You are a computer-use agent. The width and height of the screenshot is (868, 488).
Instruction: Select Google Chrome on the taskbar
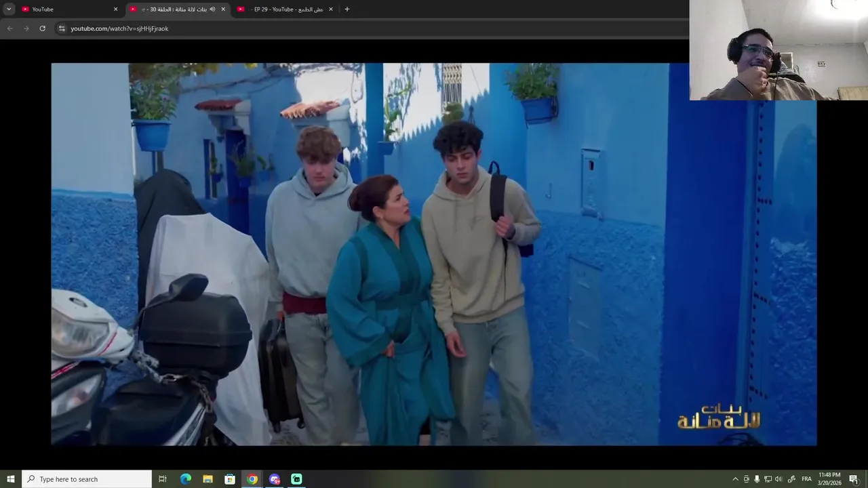[252, 479]
